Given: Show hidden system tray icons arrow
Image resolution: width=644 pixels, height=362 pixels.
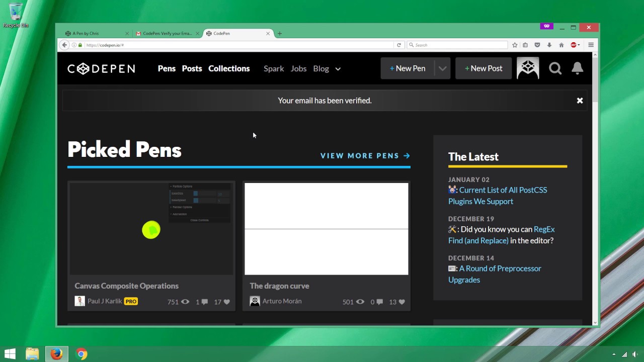Looking at the screenshot, I should tap(614, 354).
